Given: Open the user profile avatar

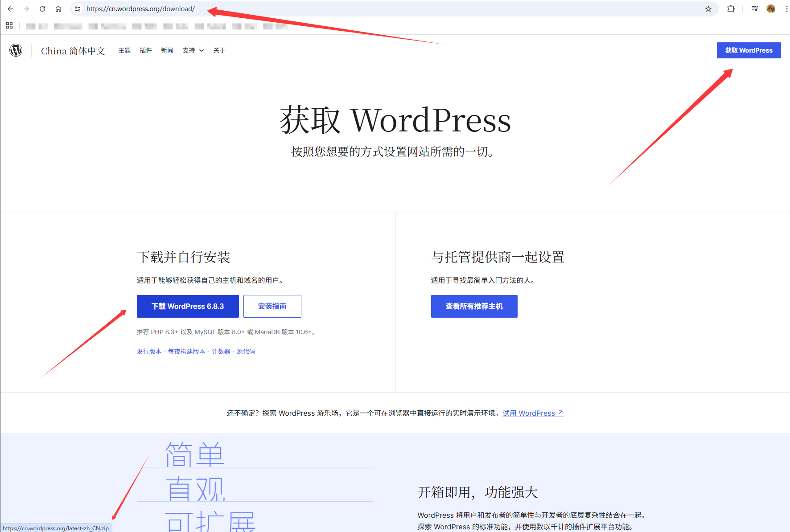Looking at the screenshot, I should (771, 9).
